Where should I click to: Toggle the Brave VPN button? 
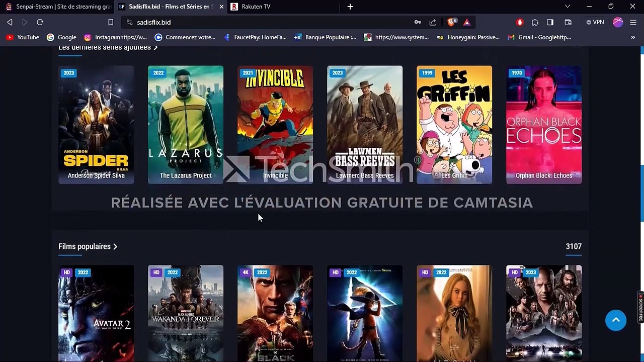[595, 22]
